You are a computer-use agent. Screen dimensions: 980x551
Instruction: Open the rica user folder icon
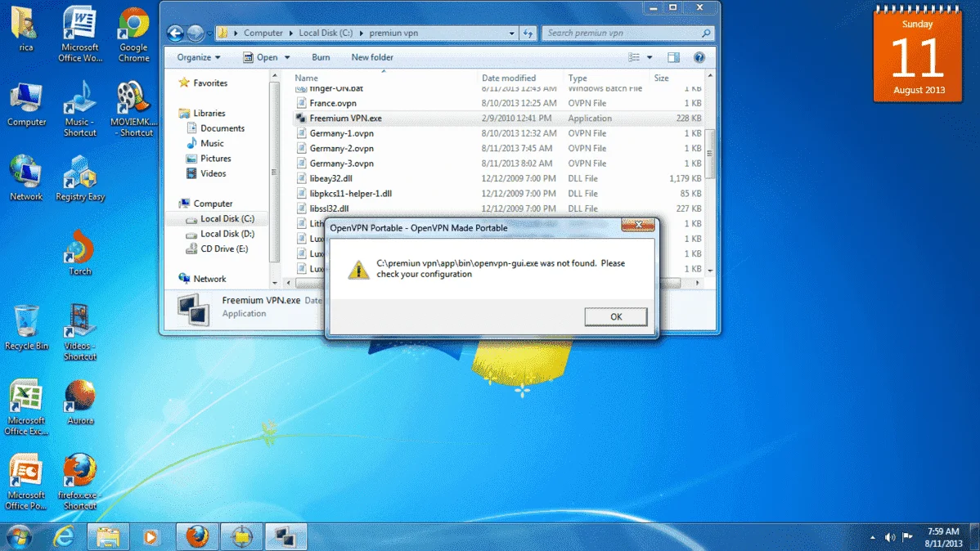25,29
